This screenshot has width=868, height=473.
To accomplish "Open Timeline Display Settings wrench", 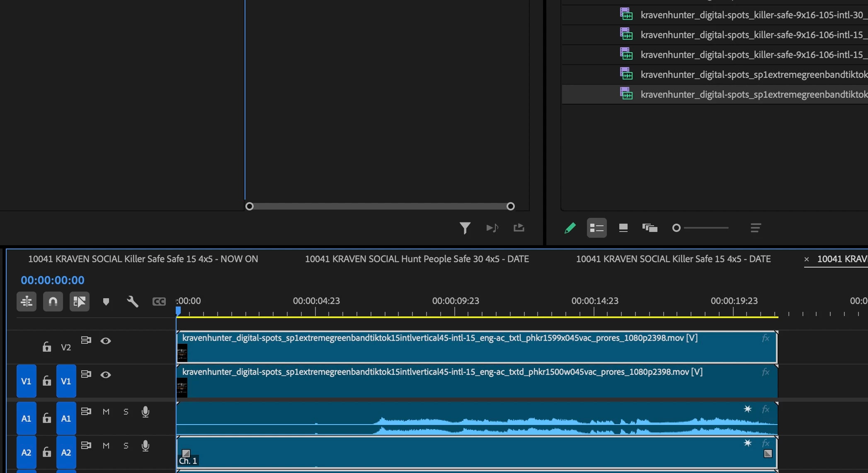I will [132, 302].
